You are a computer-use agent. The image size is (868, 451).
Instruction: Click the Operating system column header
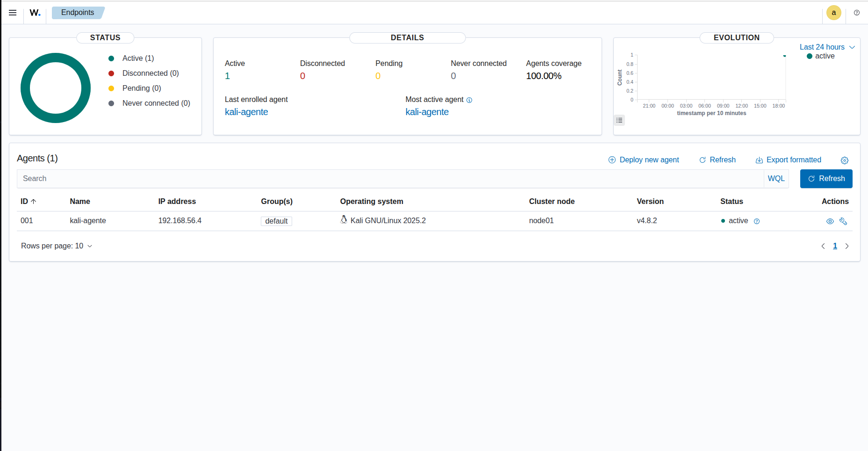372,202
